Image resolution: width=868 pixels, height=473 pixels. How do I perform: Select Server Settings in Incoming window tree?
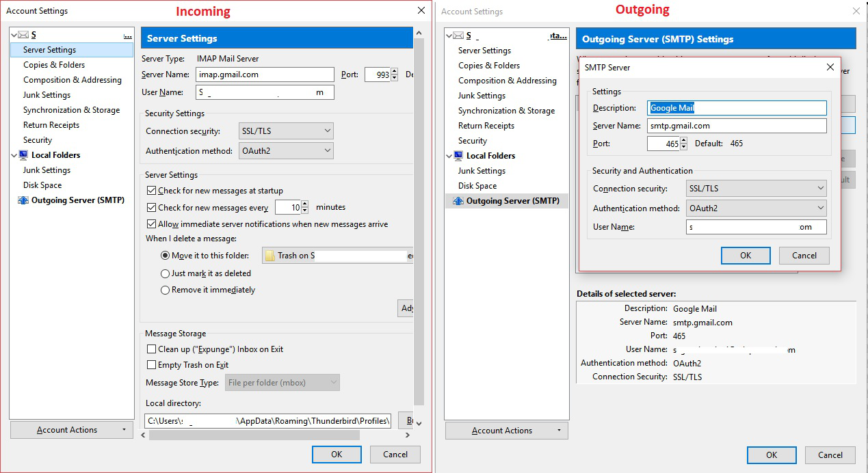click(x=72, y=50)
